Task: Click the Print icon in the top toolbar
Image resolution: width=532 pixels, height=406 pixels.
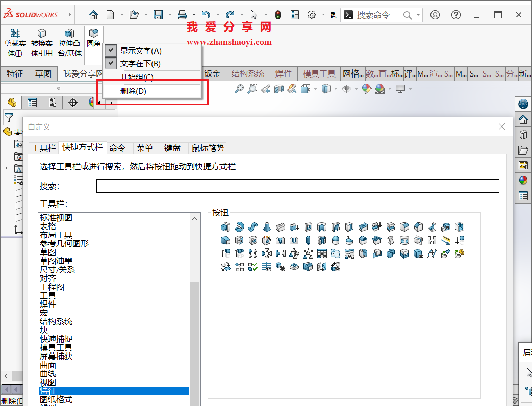Action: (182, 14)
